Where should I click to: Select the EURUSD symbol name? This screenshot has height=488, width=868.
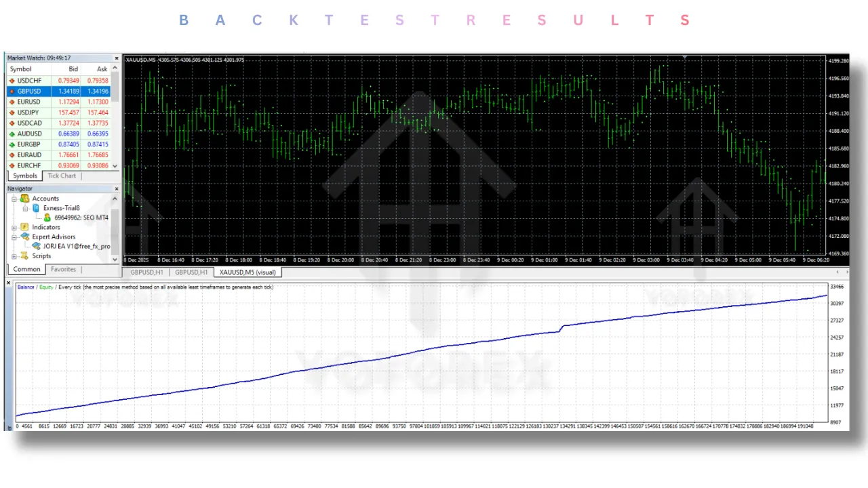click(x=29, y=102)
